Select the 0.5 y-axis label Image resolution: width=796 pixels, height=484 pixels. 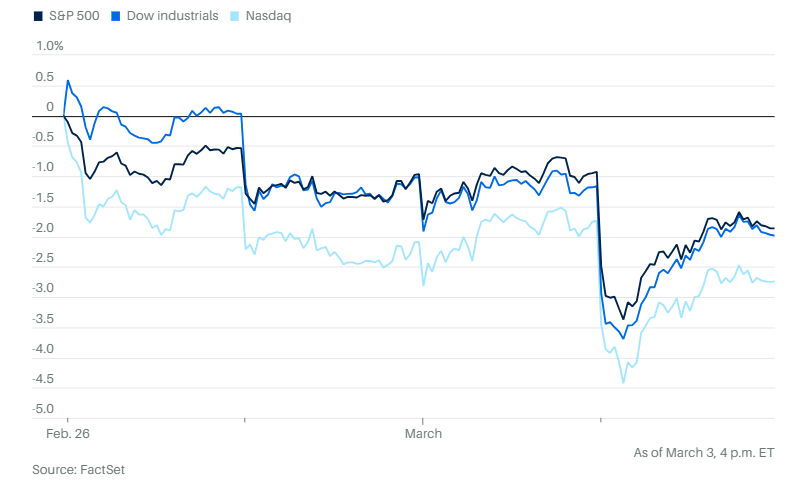pyautogui.click(x=45, y=77)
